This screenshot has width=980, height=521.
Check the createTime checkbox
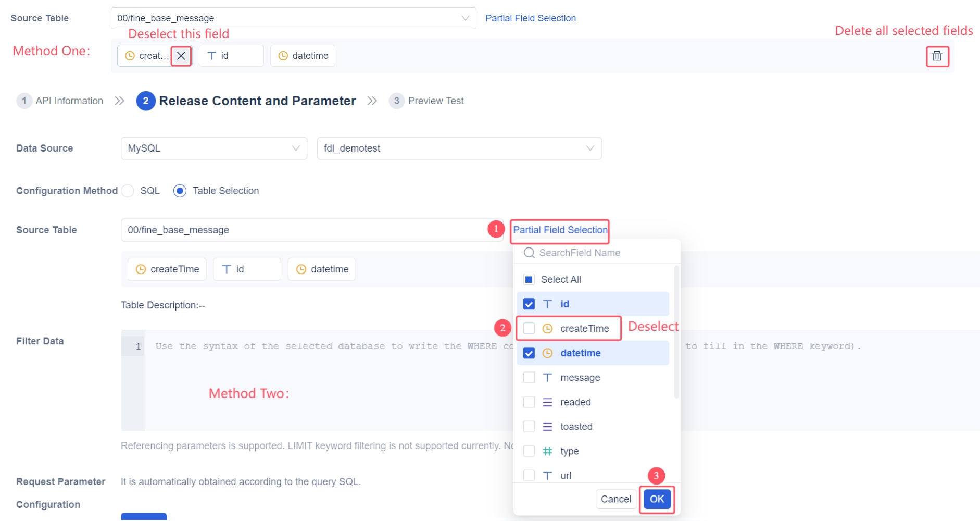tap(529, 329)
